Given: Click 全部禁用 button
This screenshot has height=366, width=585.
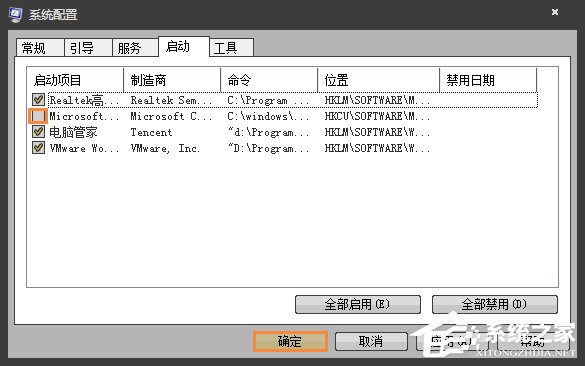Looking at the screenshot, I should point(495,304).
